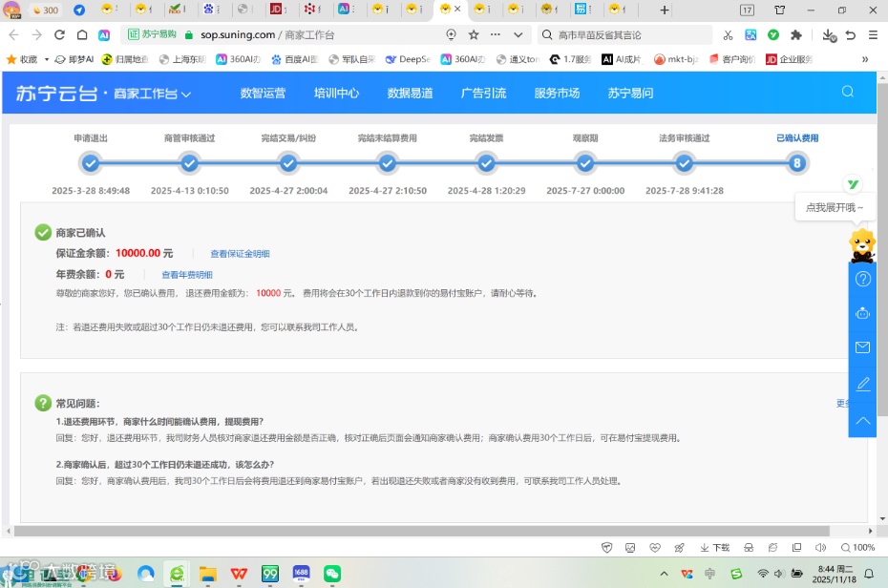
Task: Open the address bar three-dots menu
Action: pyautogui.click(x=496, y=35)
